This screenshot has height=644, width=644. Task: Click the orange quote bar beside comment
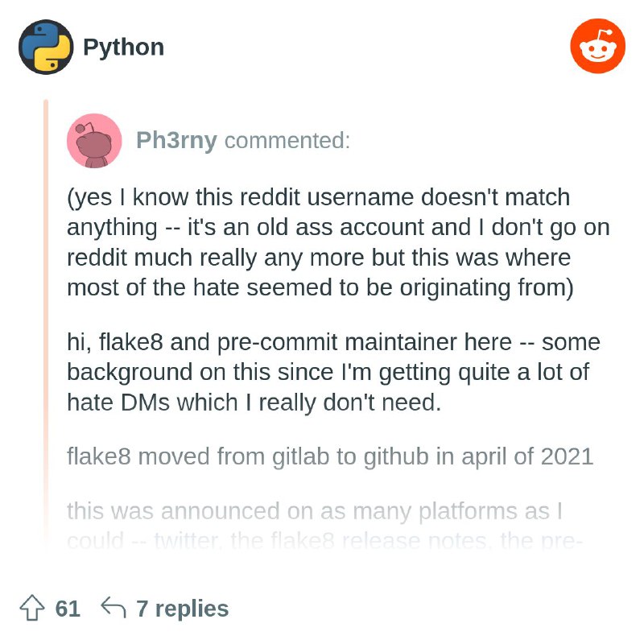[x=46, y=324]
